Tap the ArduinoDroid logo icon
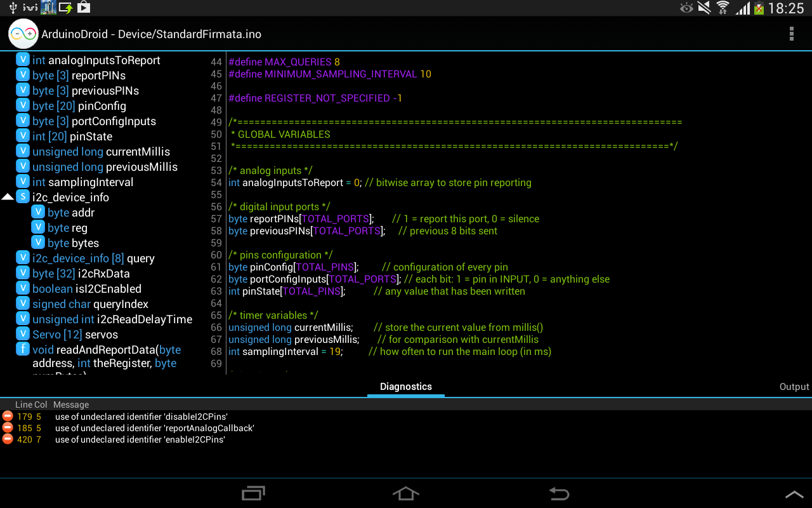 (23, 34)
